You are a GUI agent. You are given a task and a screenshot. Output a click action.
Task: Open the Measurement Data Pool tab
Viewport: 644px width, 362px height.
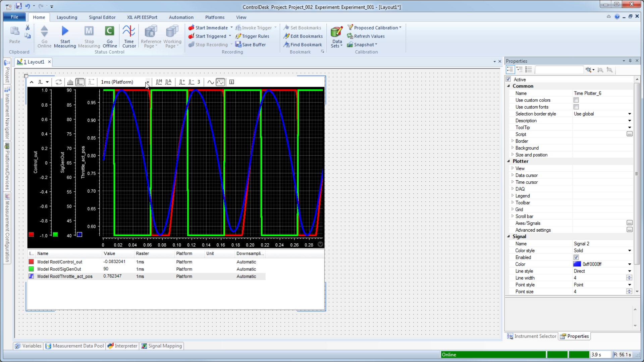pos(75,346)
